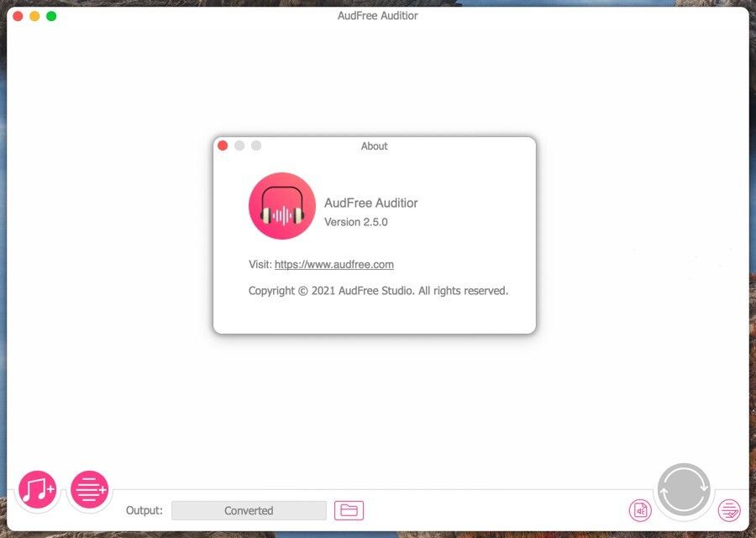Click the add playlist button with plus
The width and height of the screenshot is (756, 538).
[90, 489]
